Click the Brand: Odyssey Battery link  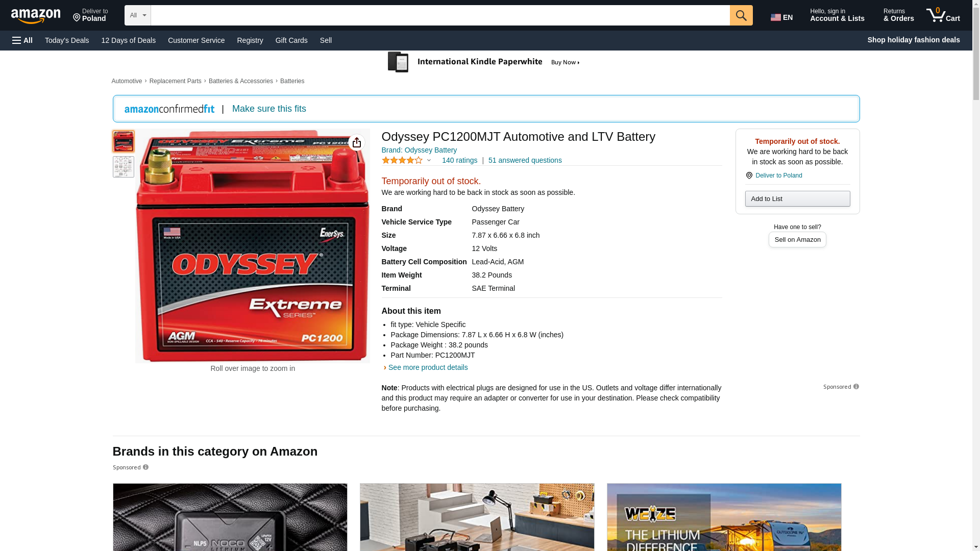point(419,150)
